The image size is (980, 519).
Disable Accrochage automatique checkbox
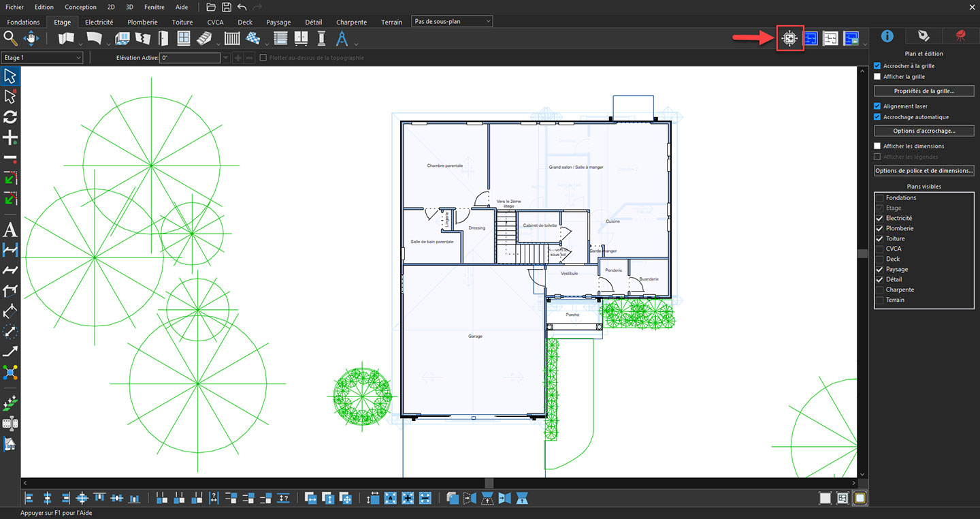877,117
